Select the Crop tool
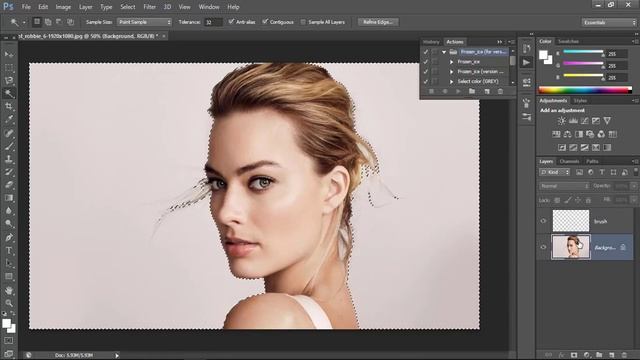The width and height of the screenshot is (640, 360). point(9,107)
